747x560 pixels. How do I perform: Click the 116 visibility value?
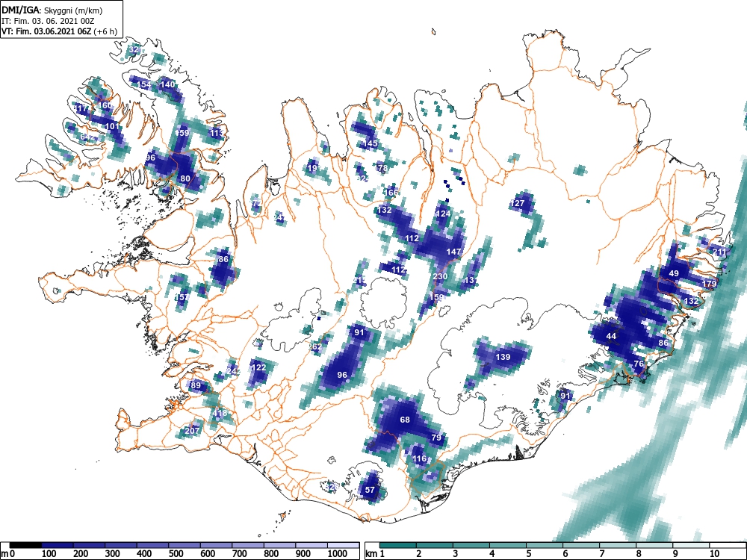coord(419,459)
